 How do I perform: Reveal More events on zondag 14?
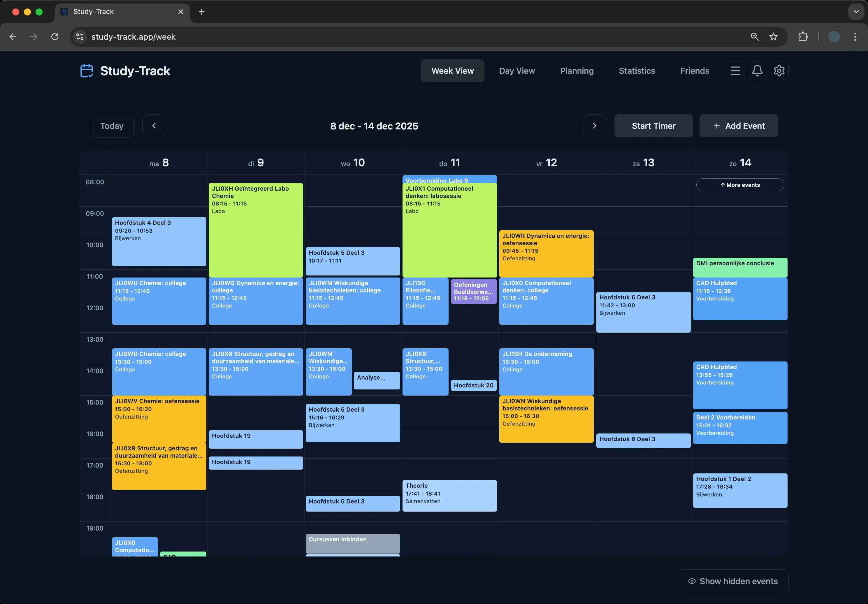point(739,185)
